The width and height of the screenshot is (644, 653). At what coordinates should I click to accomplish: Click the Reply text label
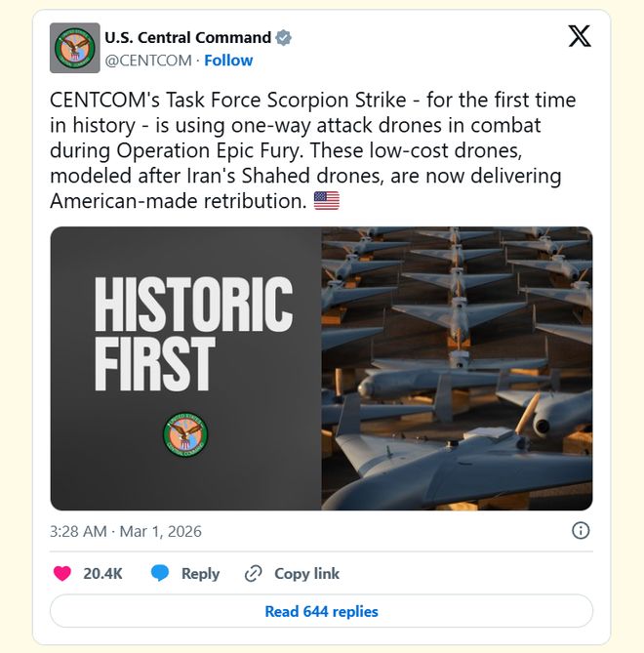(x=200, y=574)
